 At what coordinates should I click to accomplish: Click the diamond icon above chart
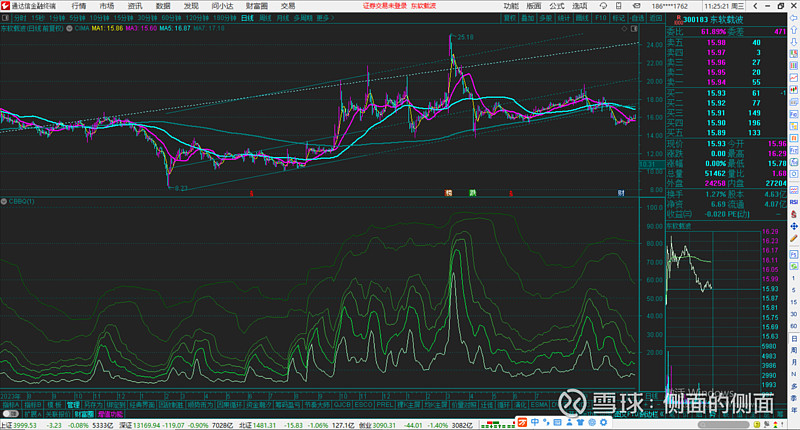tap(624, 29)
